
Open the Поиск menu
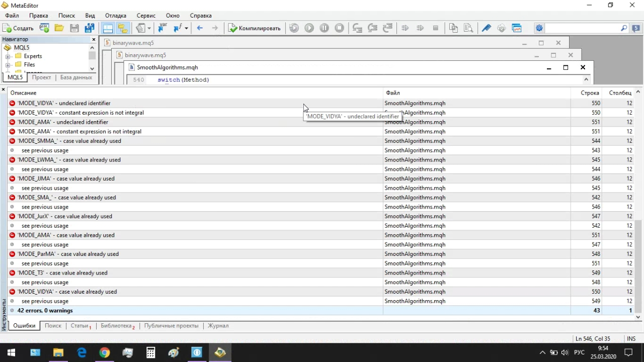pos(66,16)
